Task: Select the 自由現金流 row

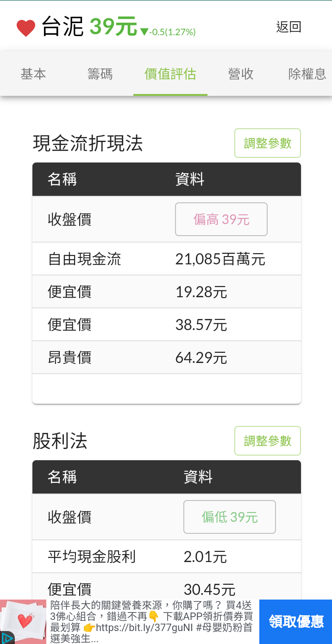Action: 167,259
